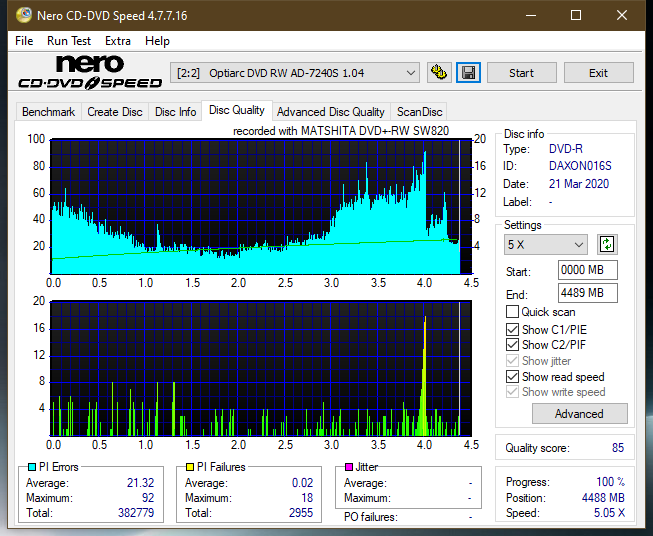Viewport: 653px width, 536px height.
Task: Click the recorded with MATSHITA caption
Action: point(341,131)
